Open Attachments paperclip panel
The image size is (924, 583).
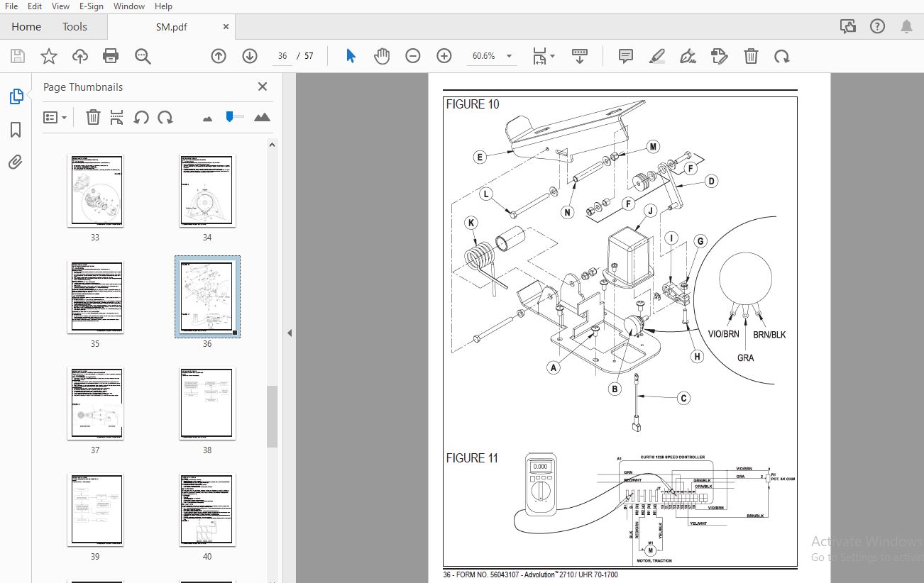(16, 162)
